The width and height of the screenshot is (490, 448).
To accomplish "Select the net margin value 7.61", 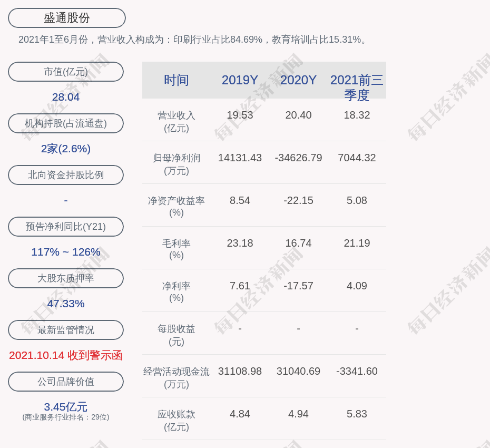I will tap(240, 286).
